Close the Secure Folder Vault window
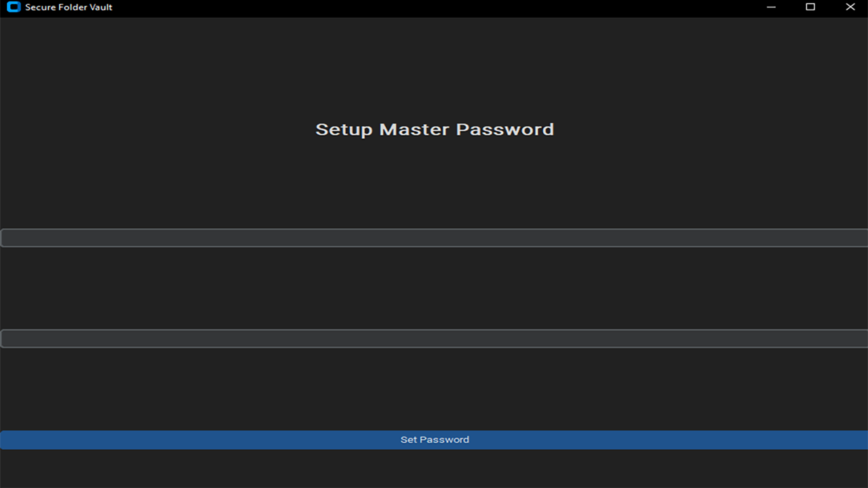Image resolution: width=868 pixels, height=488 pixels. click(x=850, y=7)
